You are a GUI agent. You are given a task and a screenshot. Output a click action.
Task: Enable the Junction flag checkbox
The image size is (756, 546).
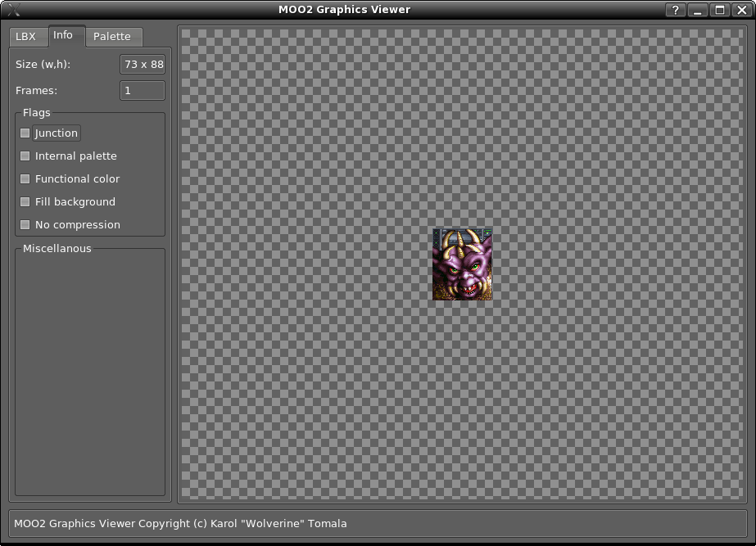[25, 133]
